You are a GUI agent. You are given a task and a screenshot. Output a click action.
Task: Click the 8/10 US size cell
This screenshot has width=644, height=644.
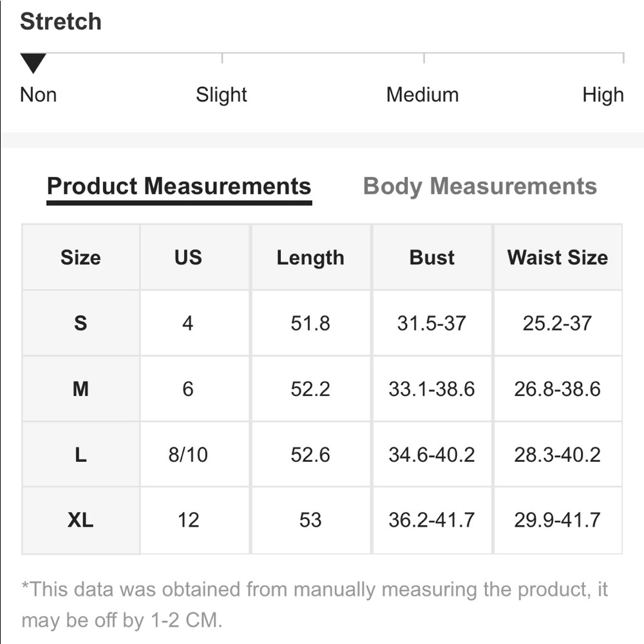pos(187,455)
